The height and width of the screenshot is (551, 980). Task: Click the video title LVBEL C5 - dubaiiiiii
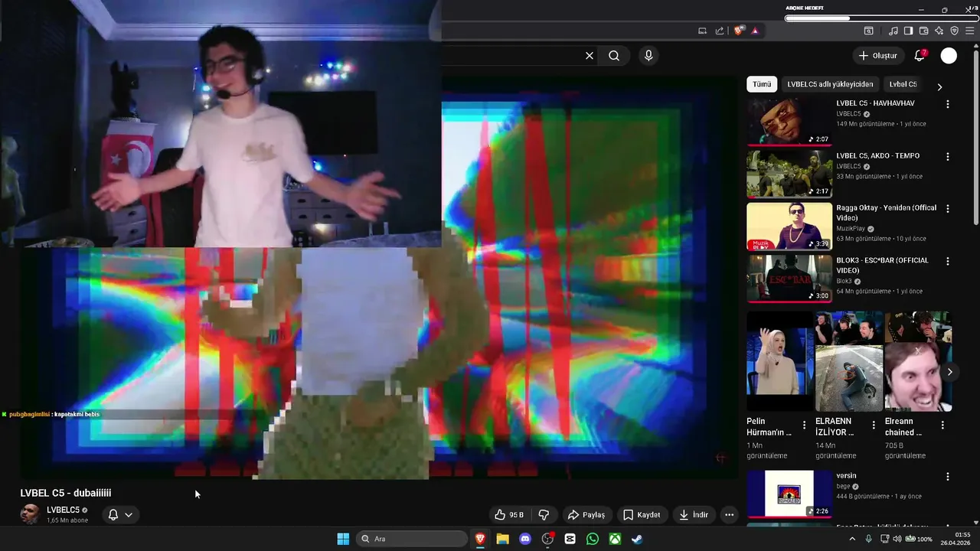(66, 493)
